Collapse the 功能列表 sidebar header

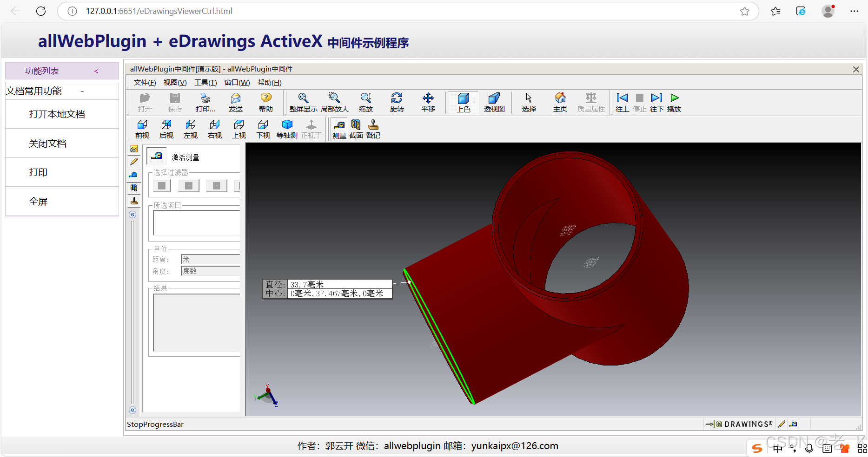(96, 71)
